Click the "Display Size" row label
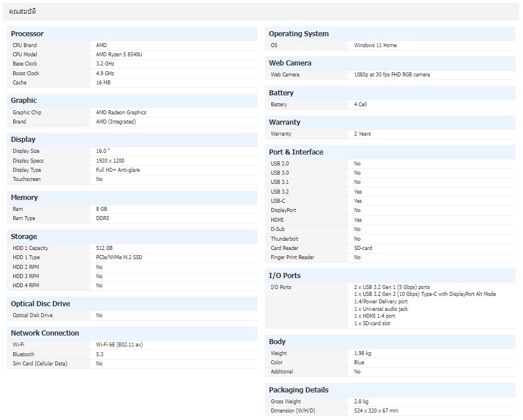 pyautogui.click(x=26, y=151)
